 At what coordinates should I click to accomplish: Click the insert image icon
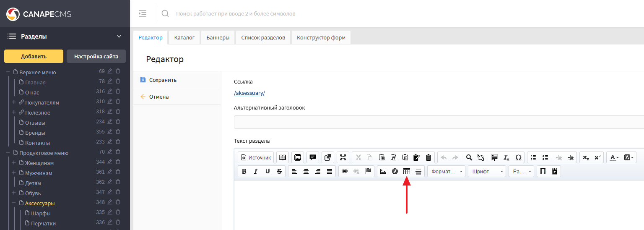[383, 171]
